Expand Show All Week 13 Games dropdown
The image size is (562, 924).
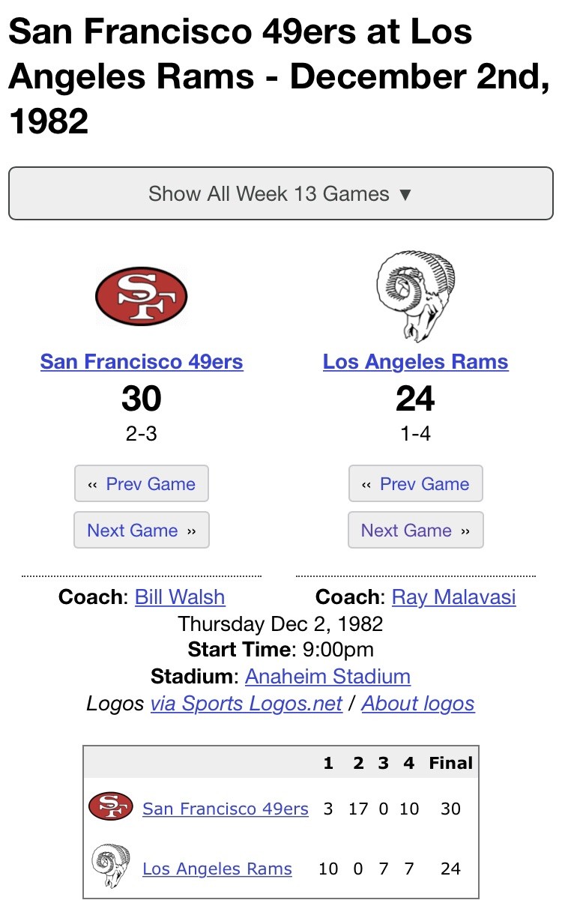coord(281,193)
